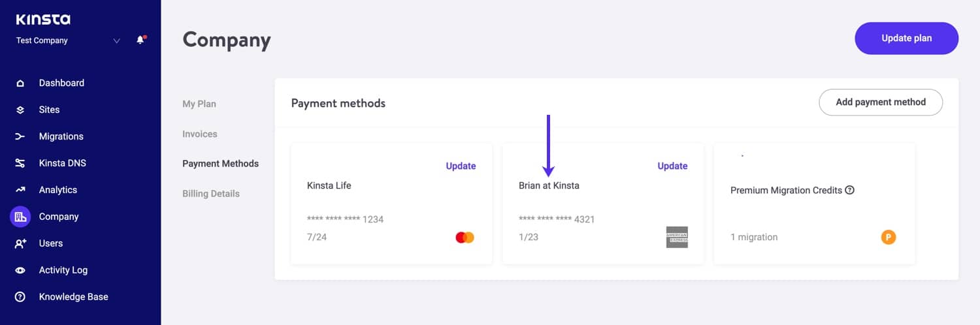980x325 pixels.
Task: Click the card number ending 4321
Action: point(557,219)
